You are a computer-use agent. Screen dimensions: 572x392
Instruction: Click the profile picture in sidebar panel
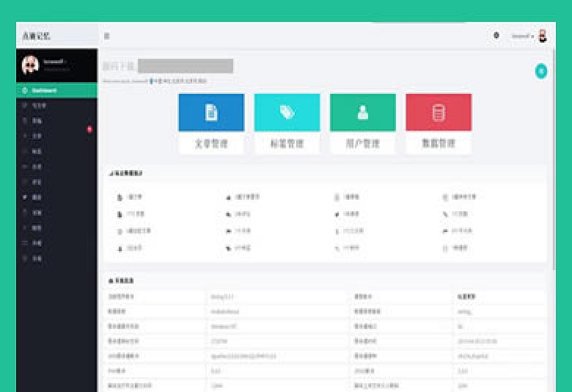30,64
